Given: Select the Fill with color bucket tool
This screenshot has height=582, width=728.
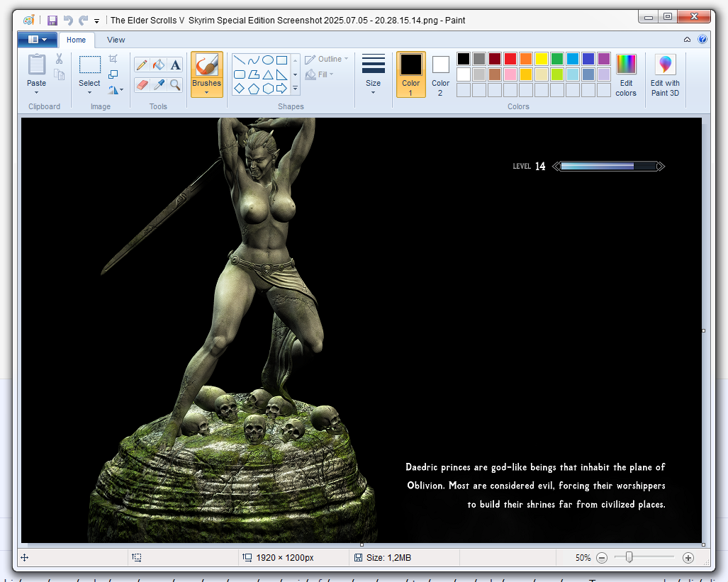Looking at the screenshot, I should pyautogui.click(x=159, y=65).
